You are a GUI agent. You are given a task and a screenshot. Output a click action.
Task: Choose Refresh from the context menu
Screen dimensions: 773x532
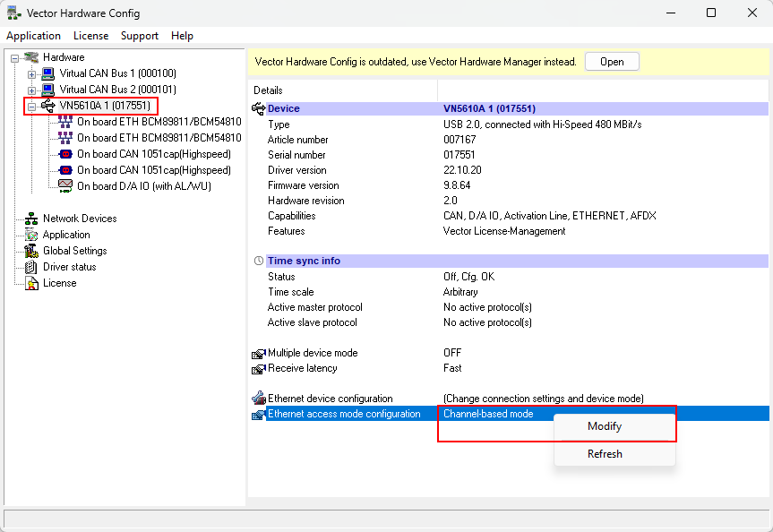point(614,454)
